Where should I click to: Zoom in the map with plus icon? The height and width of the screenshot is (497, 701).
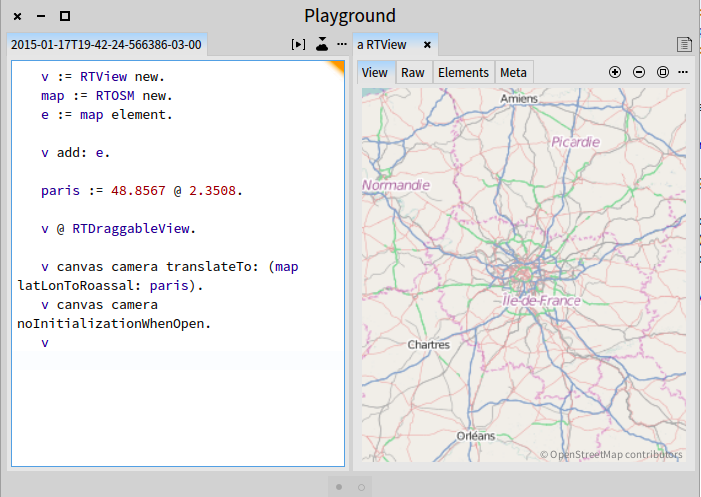(x=615, y=73)
